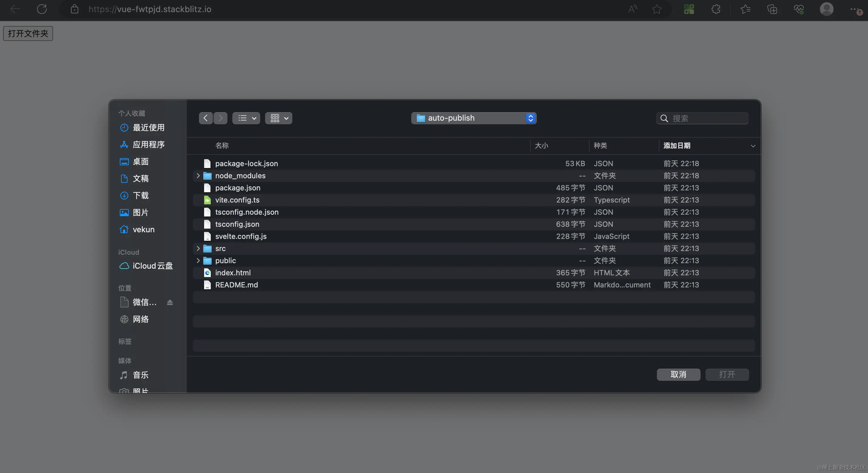This screenshot has height=473, width=868.
Task: Click the browser refresh icon
Action: pyautogui.click(x=42, y=9)
